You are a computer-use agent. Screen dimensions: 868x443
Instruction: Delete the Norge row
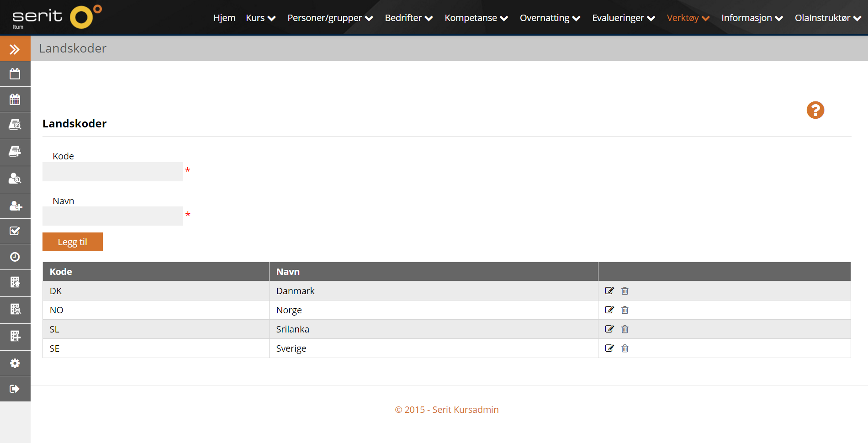625,310
